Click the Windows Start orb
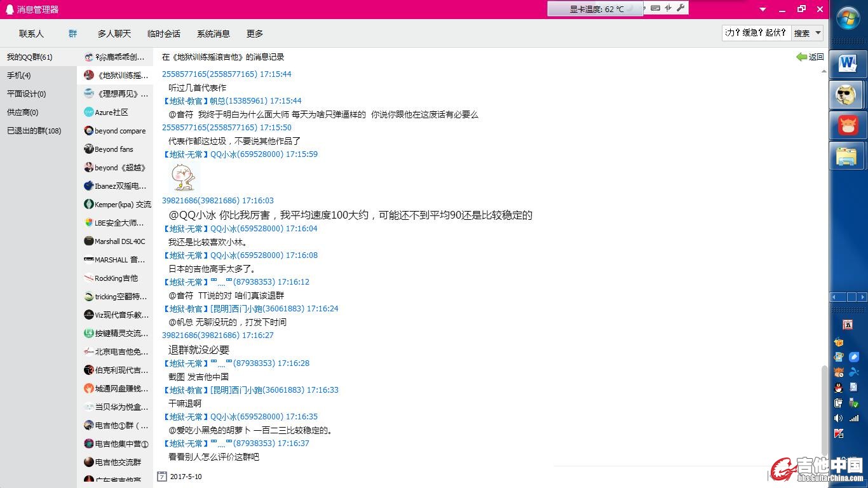Screen dimensions: 868x488 (848, 18)
